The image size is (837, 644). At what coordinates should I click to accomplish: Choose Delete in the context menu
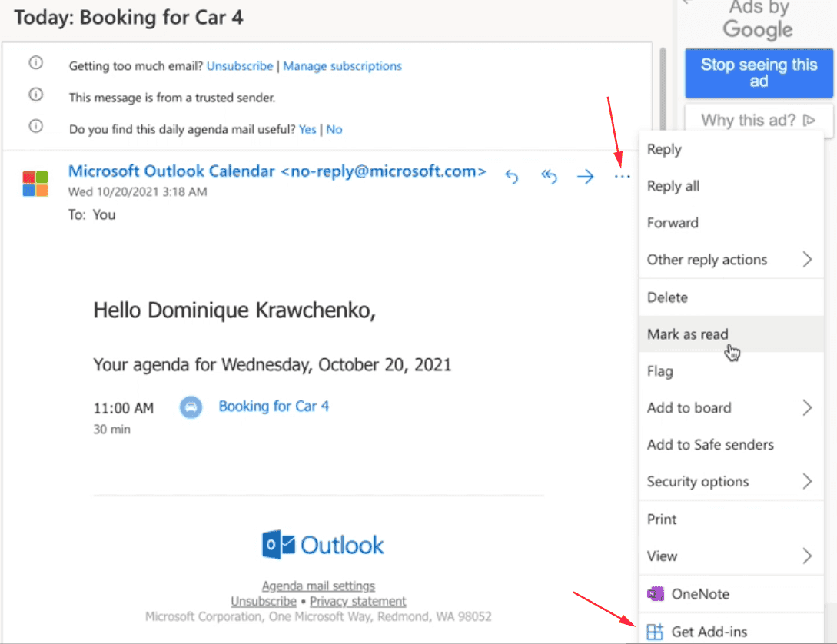click(x=667, y=297)
